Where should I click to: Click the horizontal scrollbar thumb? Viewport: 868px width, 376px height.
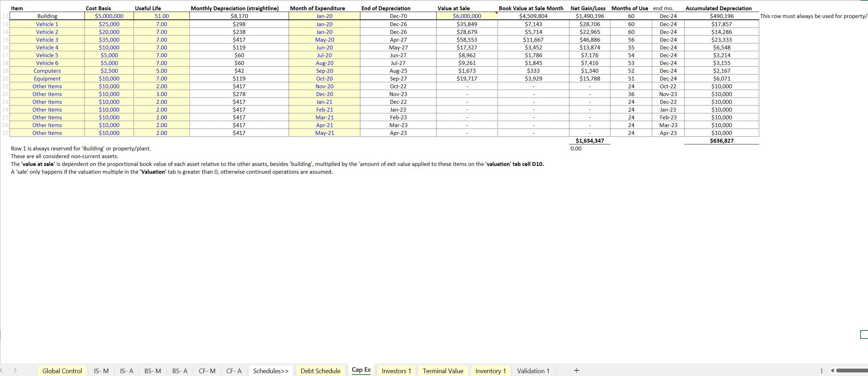tap(852, 371)
